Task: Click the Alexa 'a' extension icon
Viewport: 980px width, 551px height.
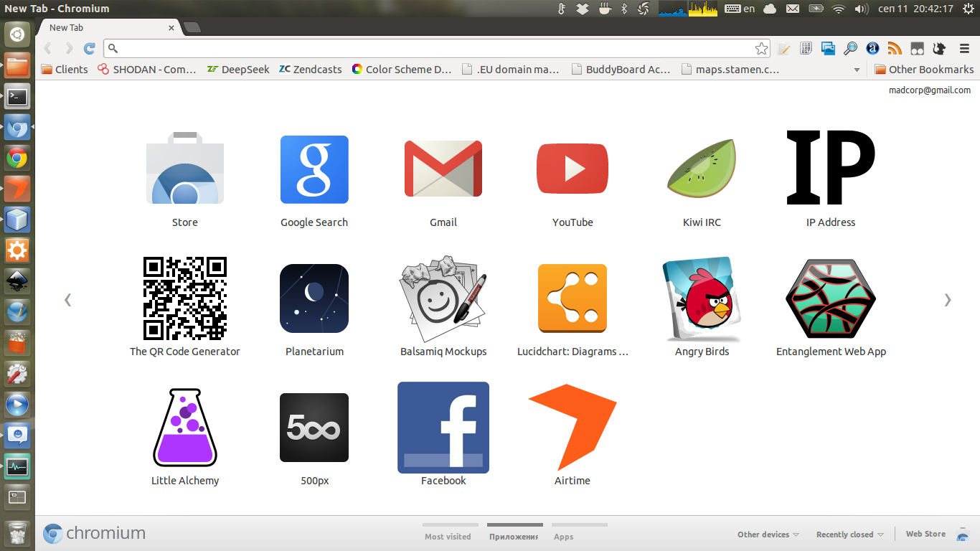Action: (872, 49)
